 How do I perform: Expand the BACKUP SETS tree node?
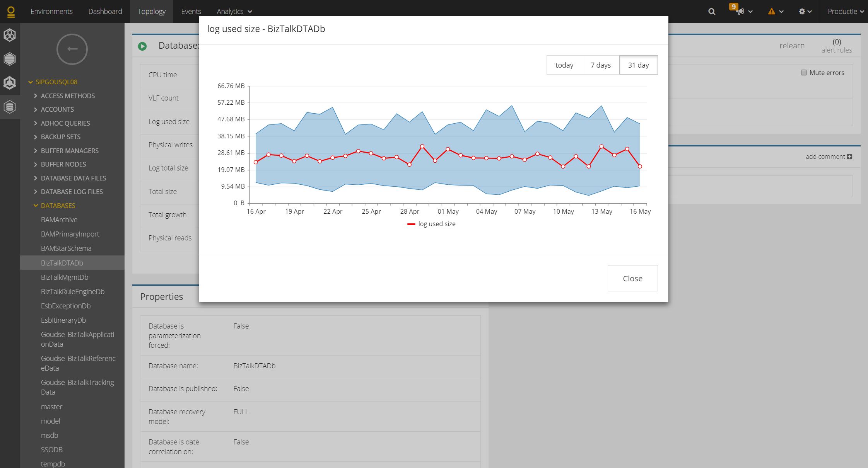[36, 137]
